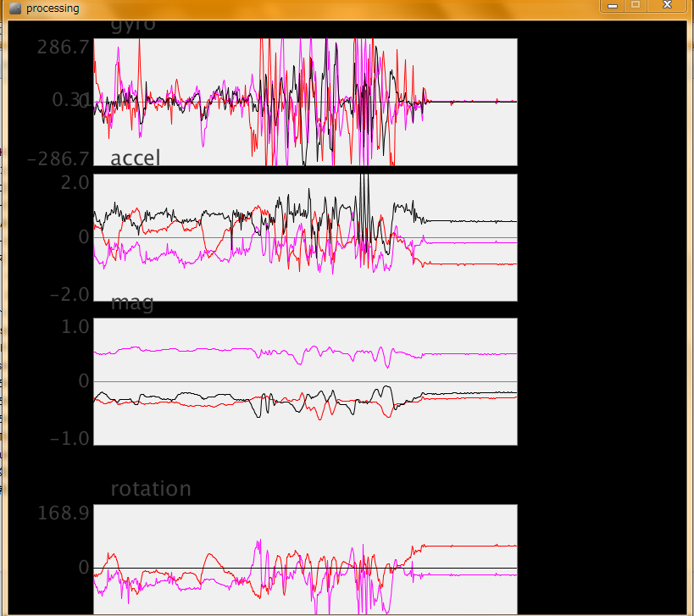694x616 pixels.
Task: Close the processing window
Action: click(667, 5)
